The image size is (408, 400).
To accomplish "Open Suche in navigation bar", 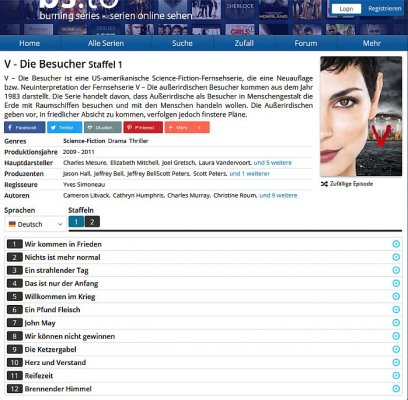I will tap(182, 43).
